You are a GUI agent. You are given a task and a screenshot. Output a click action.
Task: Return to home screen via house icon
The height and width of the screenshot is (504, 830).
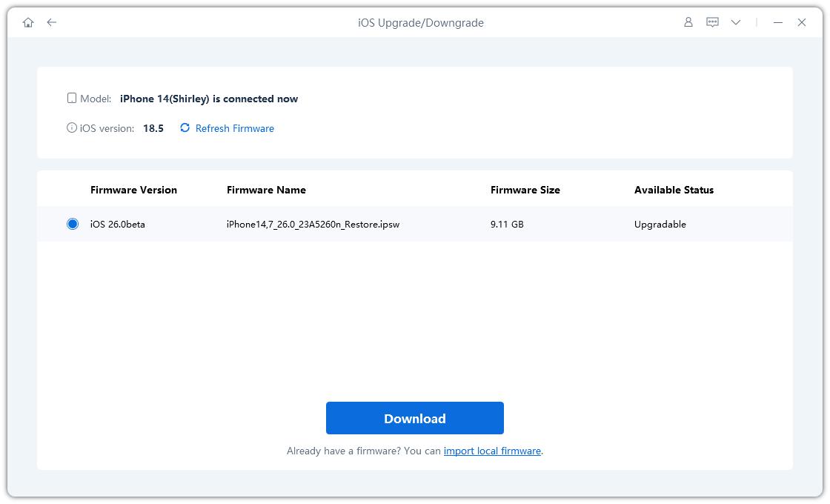(x=28, y=22)
